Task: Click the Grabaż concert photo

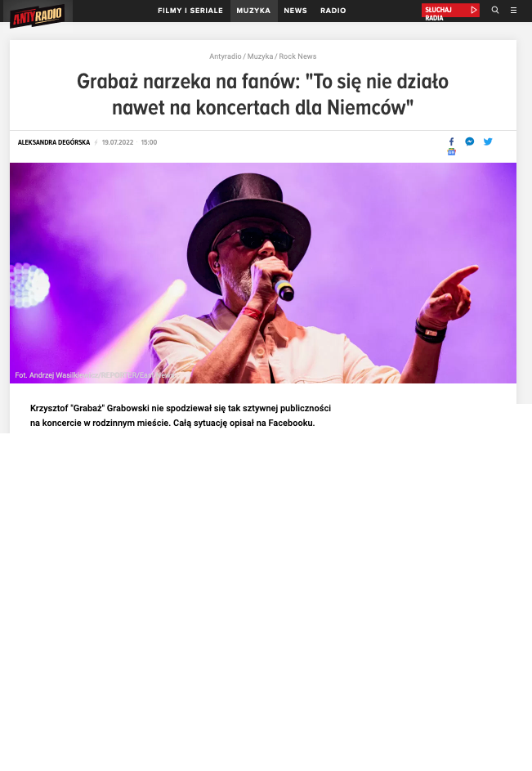Action: point(263,273)
